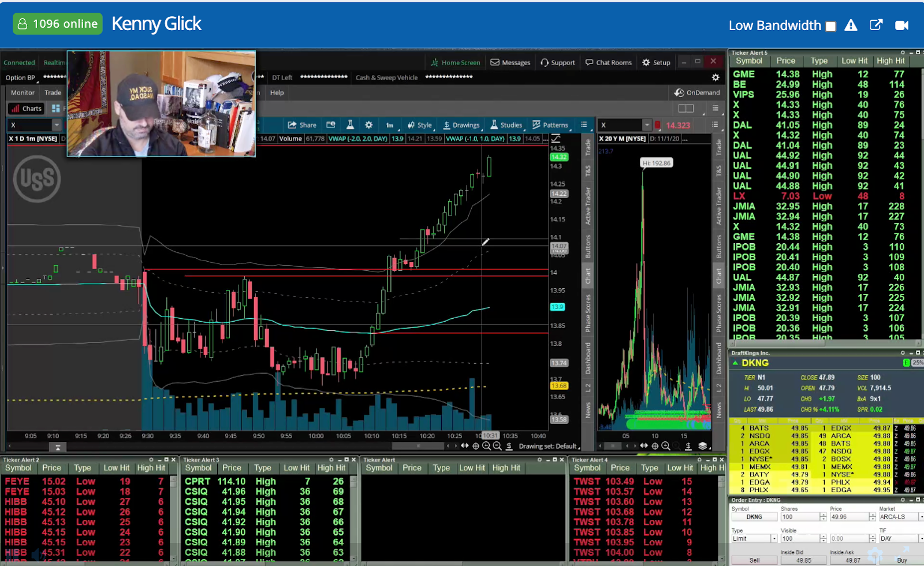Zoom out on the main chart
This screenshot has height=566, width=924.
pos(497,446)
